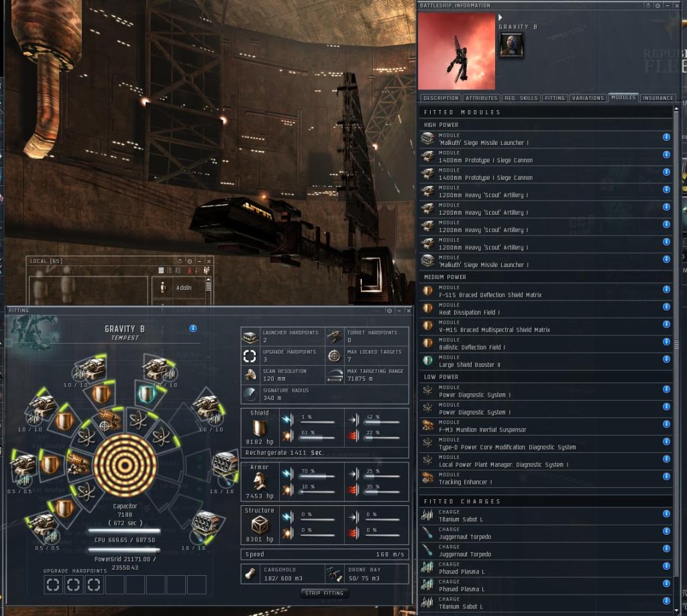
Task: Toggle the circle pin icon on Fitting window
Action: pos(389,311)
